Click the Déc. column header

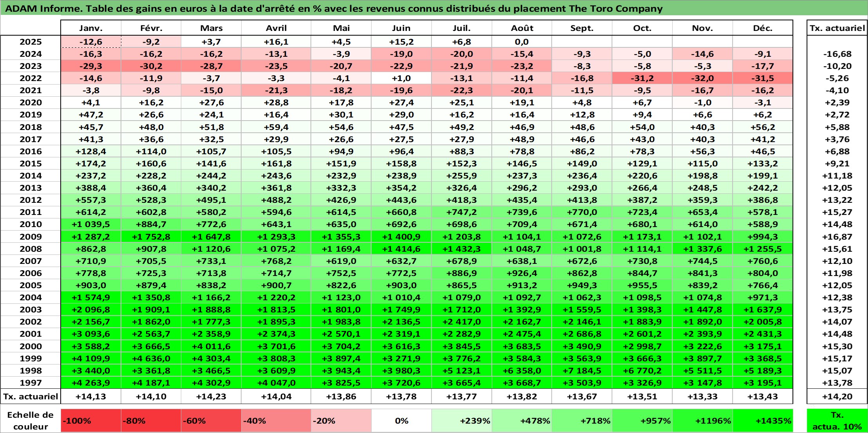pos(763,28)
